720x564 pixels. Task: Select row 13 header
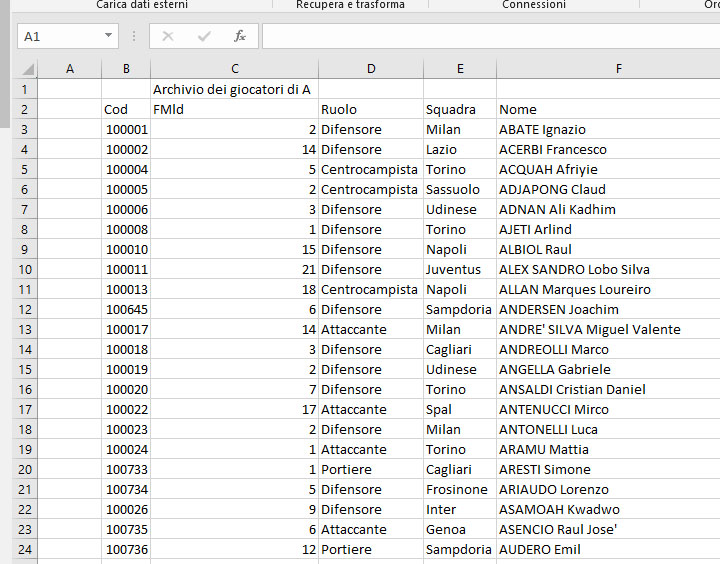24,329
